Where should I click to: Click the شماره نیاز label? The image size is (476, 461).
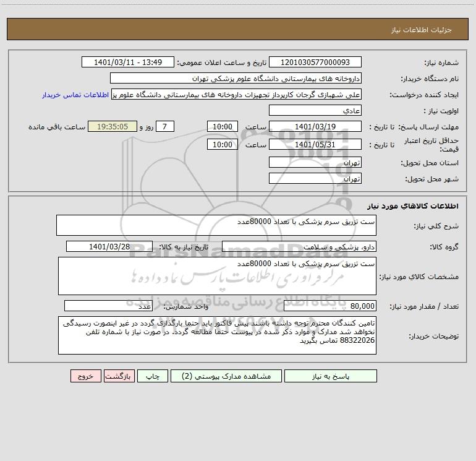click(x=441, y=63)
